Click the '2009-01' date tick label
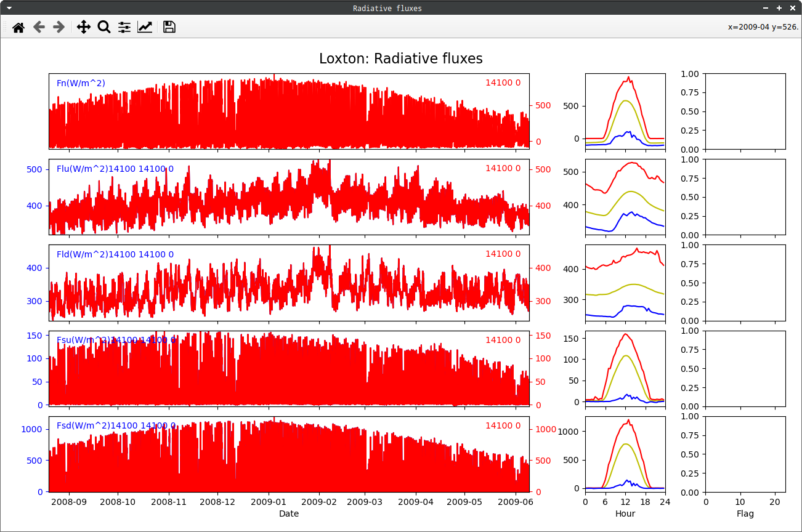802x532 pixels. click(x=269, y=502)
